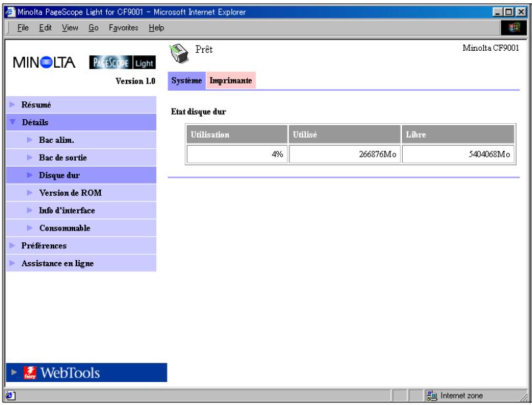The width and height of the screenshot is (532, 405).
Task: Open the Bac de sortie link
Action: pos(63,157)
